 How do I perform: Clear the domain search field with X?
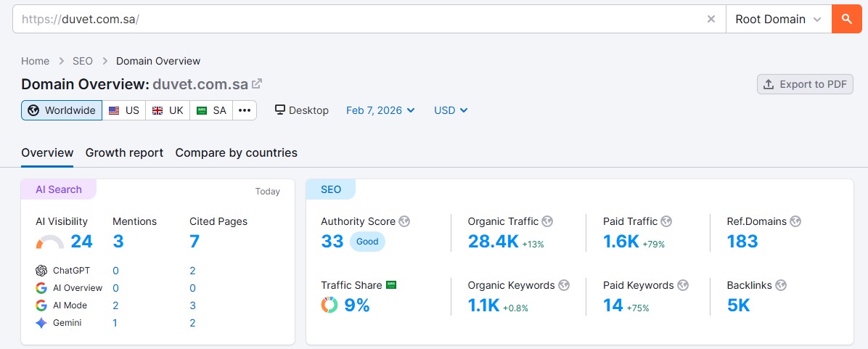711,19
